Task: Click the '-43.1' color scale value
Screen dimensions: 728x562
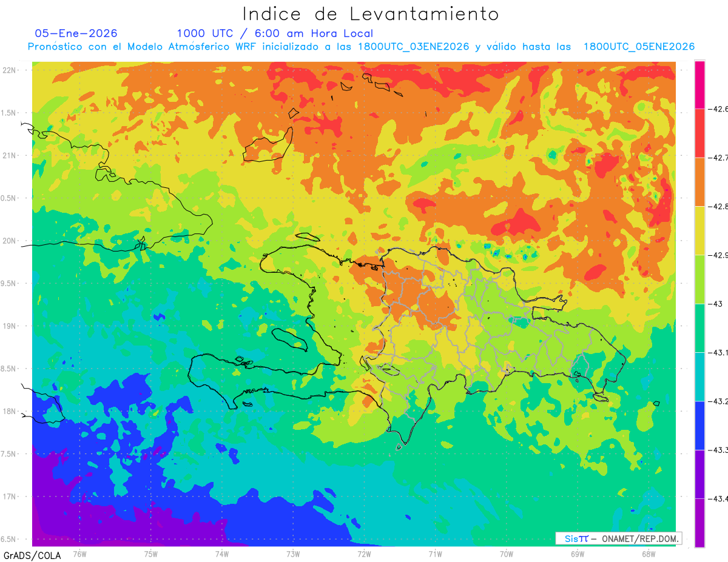Action: (718, 353)
